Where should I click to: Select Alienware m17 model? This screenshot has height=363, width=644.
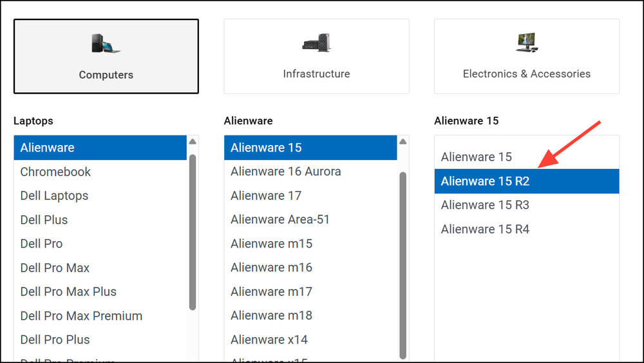point(310,292)
